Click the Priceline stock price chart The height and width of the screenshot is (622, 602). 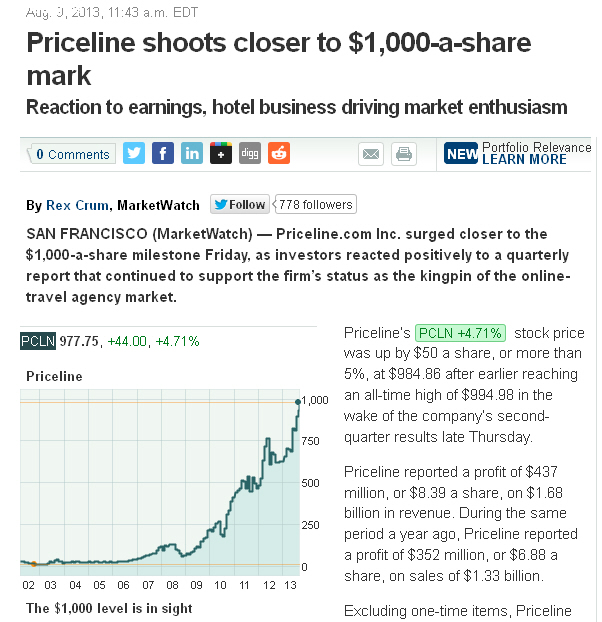click(160, 490)
